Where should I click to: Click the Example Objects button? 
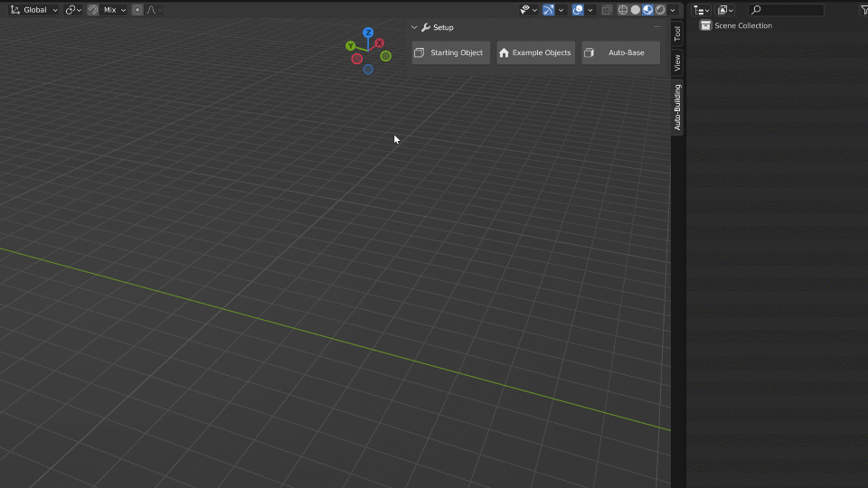pos(536,52)
